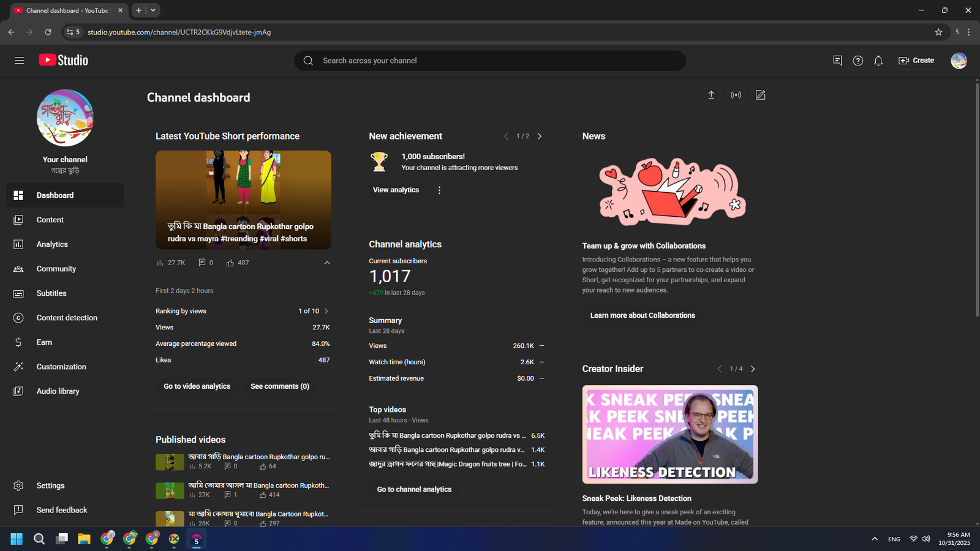Click the upload videos icon
The image size is (980, 551).
click(711, 95)
